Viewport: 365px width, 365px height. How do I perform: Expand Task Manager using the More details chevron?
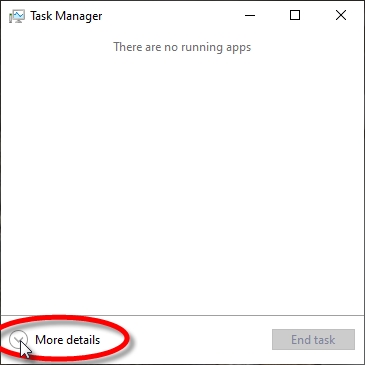pos(18,340)
